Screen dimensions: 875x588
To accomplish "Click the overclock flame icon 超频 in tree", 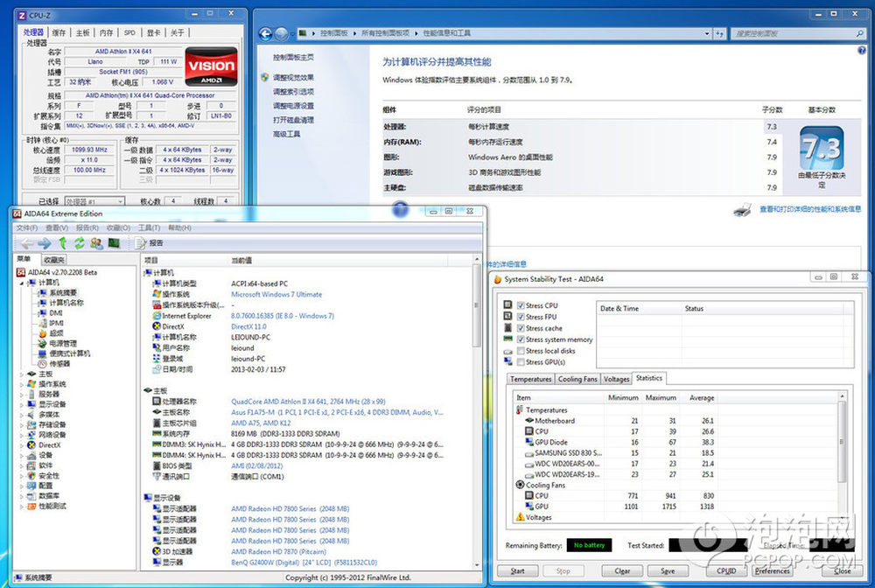I will click(42, 333).
